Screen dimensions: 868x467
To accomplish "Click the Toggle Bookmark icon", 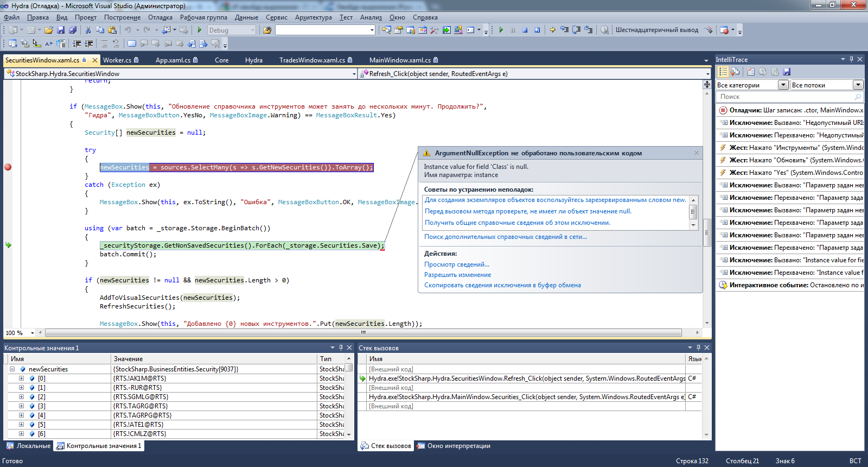I will [x=131, y=43].
